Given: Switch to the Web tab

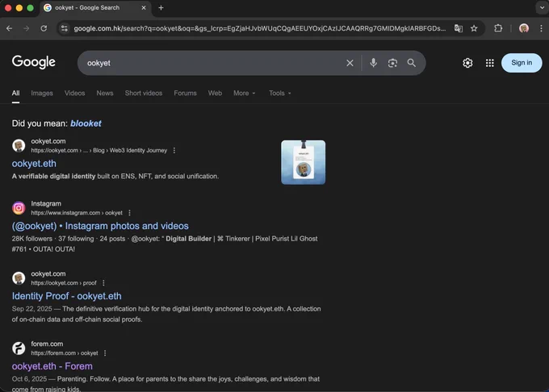Looking at the screenshot, I should (215, 94).
